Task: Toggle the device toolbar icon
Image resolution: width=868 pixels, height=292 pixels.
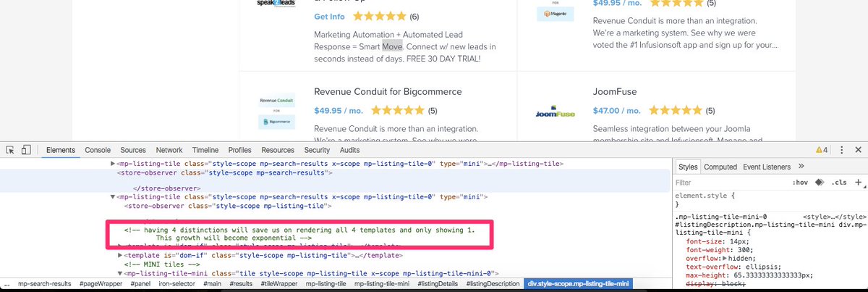Action: click(26, 150)
